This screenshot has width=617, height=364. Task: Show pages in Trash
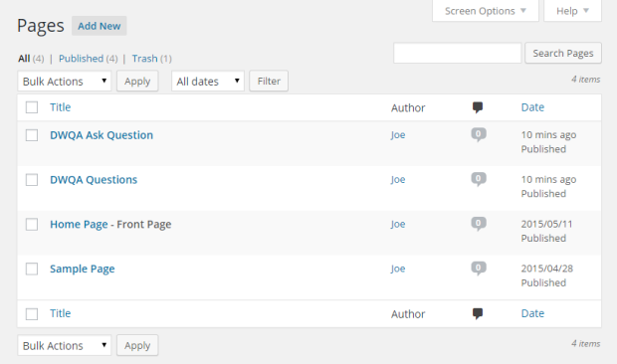(145, 59)
